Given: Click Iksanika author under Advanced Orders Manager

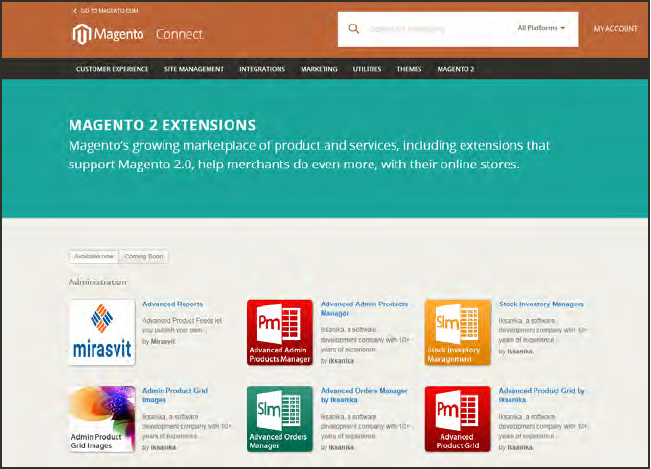Looking at the screenshot, I should (341, 447).
